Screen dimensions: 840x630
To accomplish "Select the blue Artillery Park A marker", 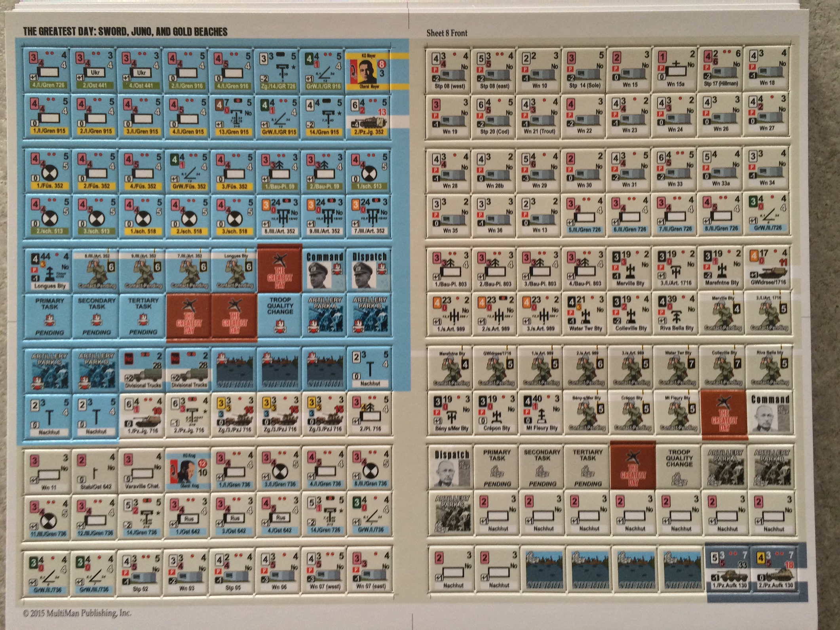I will point(325,316).
